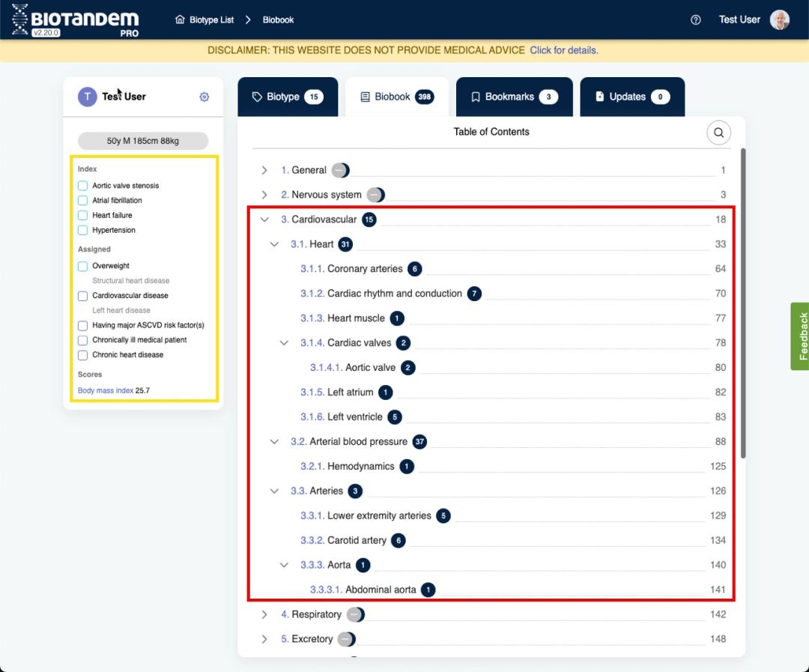
Task: Tick the Overweight checkbox
Action: pos(83,266)
